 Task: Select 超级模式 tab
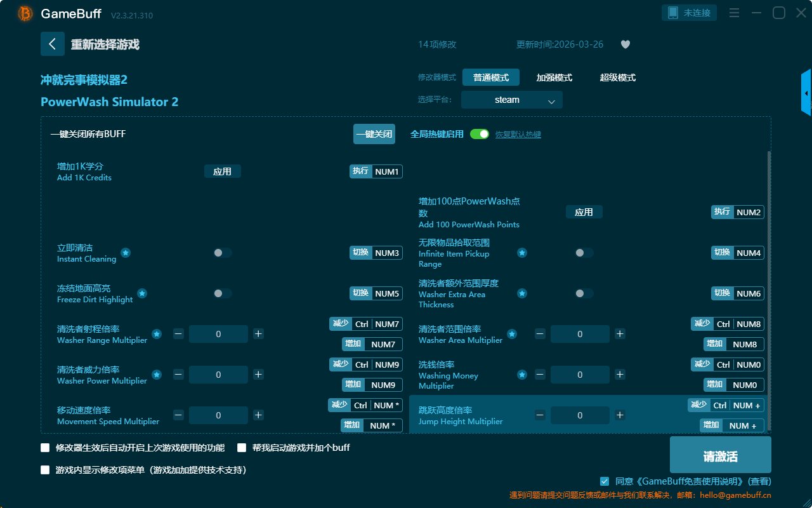pos(617,77)
